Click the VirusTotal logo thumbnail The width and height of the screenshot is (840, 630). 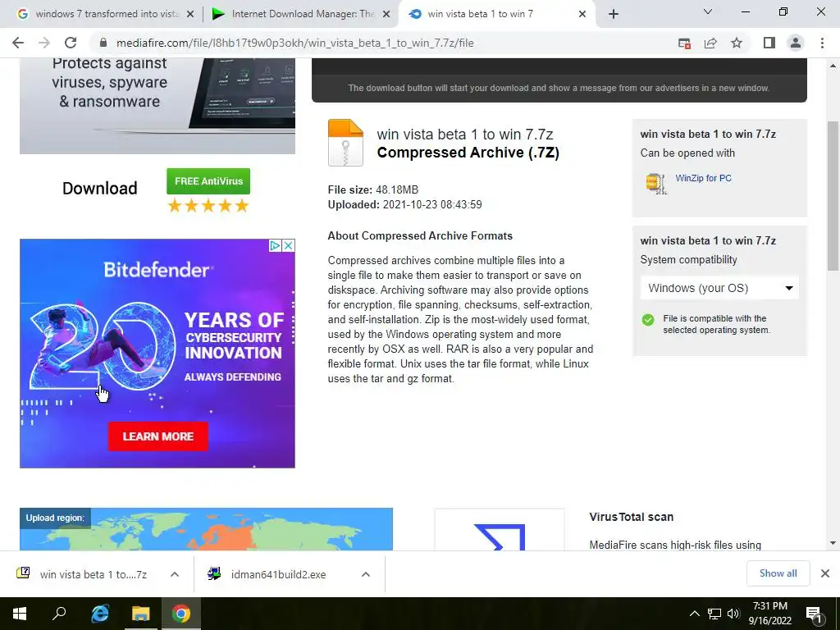[x=500, y=530]
